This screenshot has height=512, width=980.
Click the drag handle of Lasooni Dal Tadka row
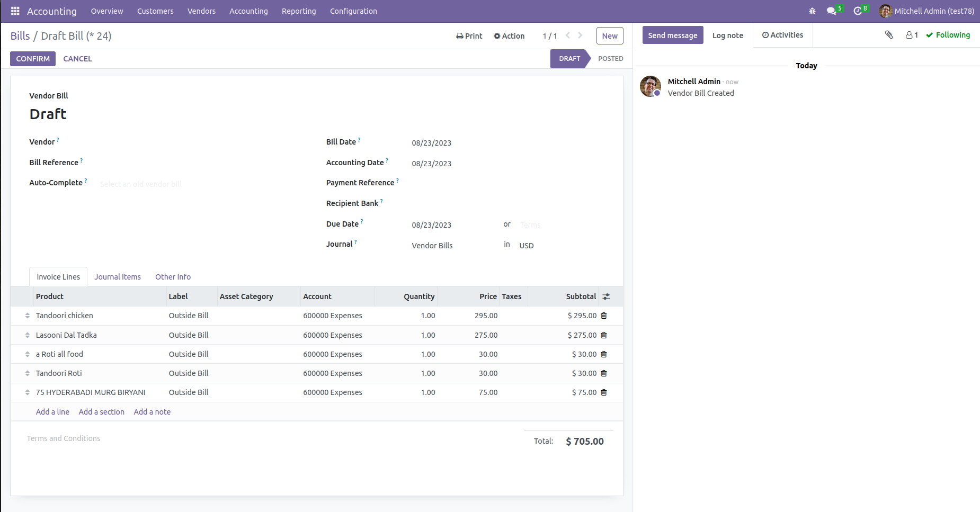[x=28, y=335]
